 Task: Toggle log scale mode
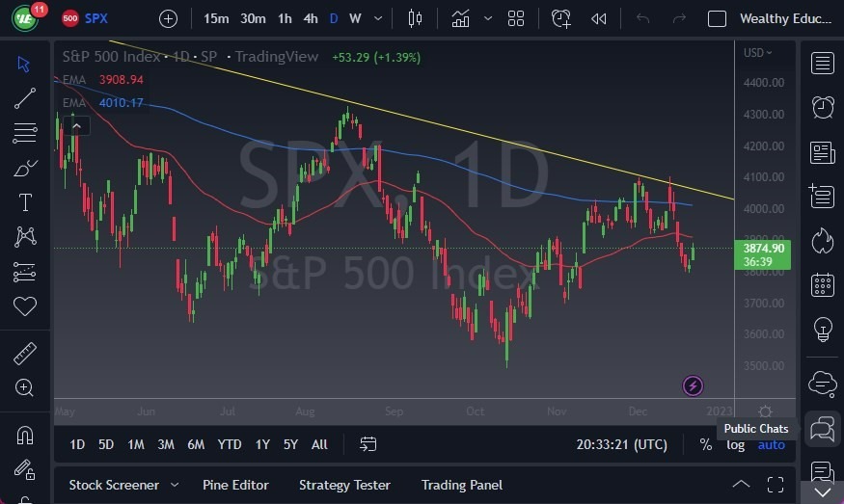[x=735, y=445]
